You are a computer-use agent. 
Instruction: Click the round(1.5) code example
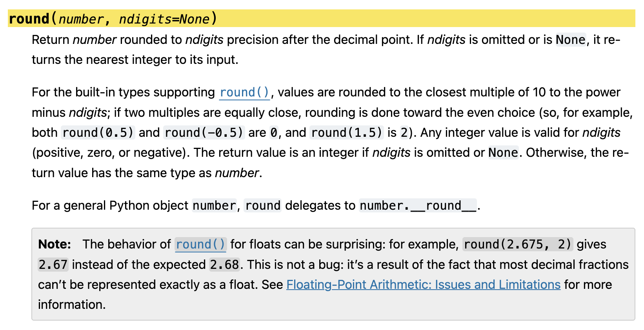click(x=346, y=133)
